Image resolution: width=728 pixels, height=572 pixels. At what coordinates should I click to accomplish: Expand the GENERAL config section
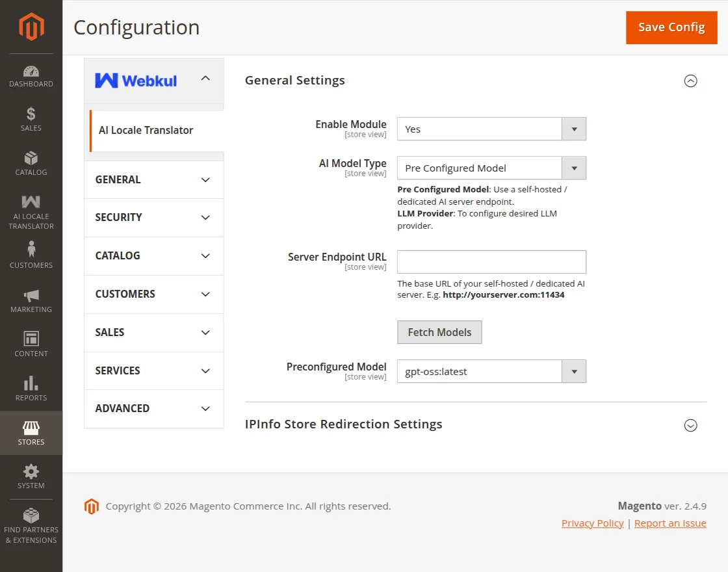[153, 179]
